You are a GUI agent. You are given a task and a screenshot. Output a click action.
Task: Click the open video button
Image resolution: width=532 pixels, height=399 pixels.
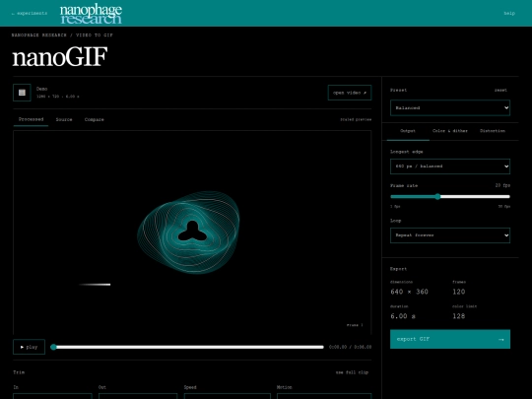(350, 93)
